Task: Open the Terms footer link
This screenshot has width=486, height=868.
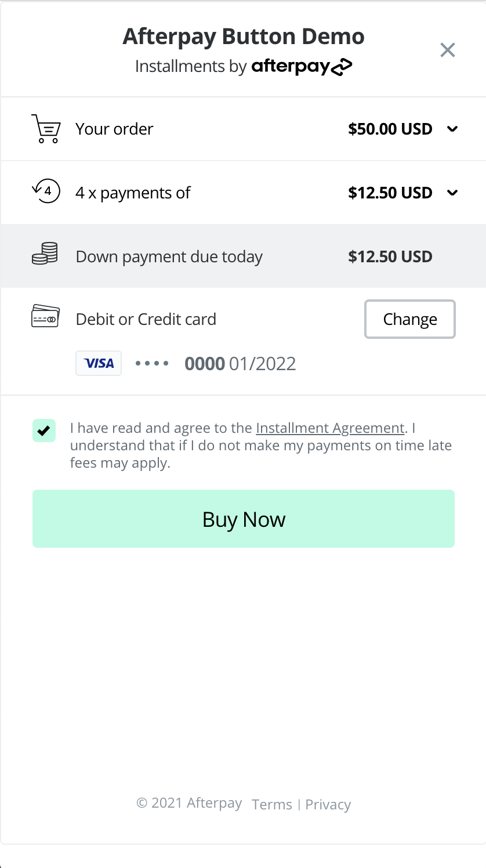Action: [x=272, y=804]
